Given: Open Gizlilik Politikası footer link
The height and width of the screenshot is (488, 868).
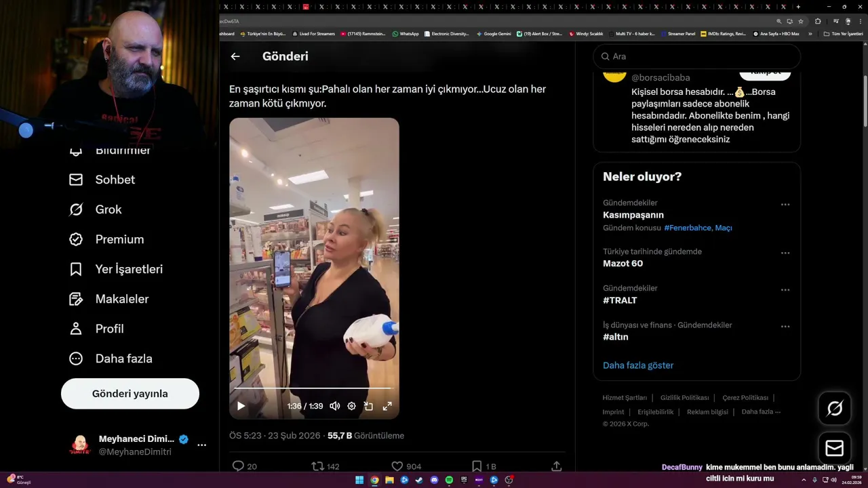Looking at the screenshot, I should pos(684,398).
